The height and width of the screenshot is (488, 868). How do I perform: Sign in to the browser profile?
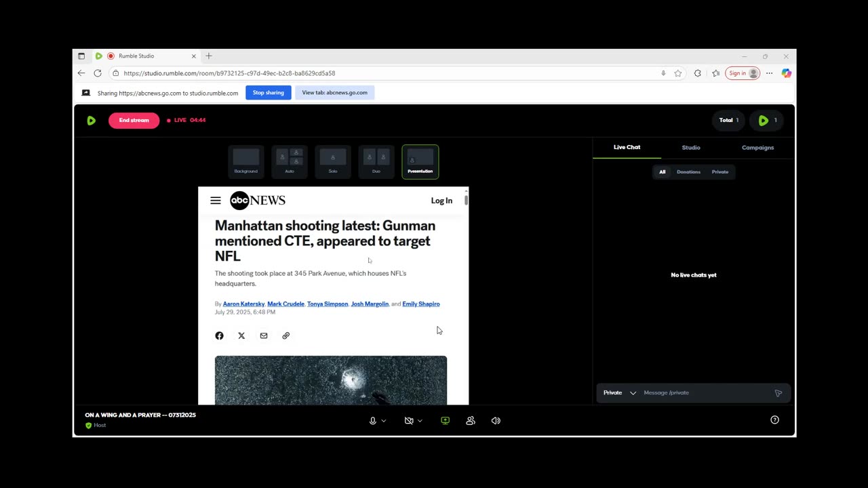743,73
